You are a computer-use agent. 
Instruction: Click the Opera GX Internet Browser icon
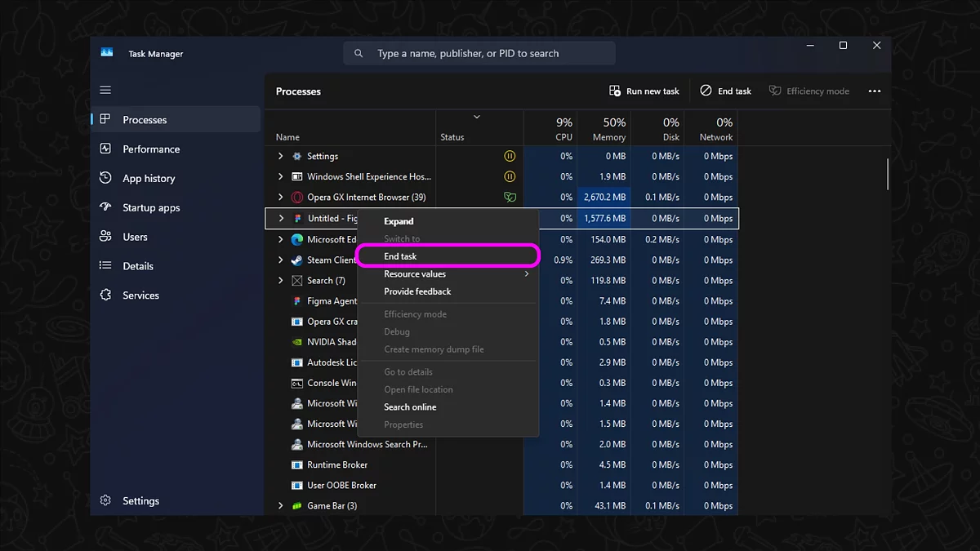click(x=297, y=198)
